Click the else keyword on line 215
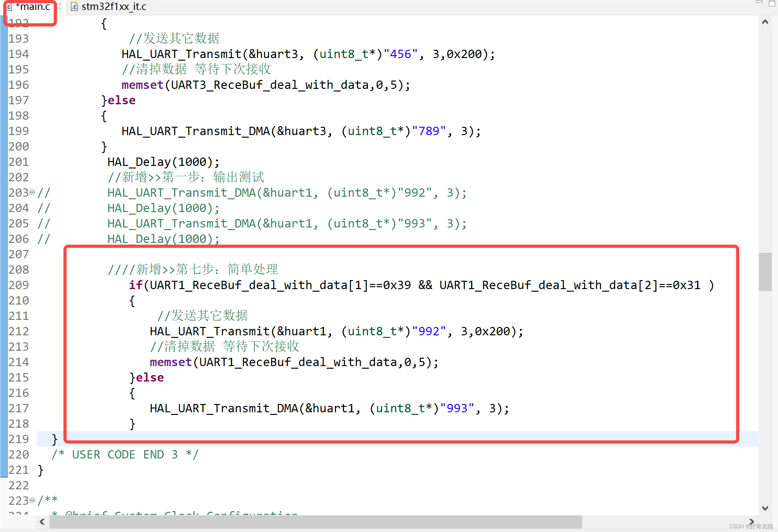 coord(150,377)
